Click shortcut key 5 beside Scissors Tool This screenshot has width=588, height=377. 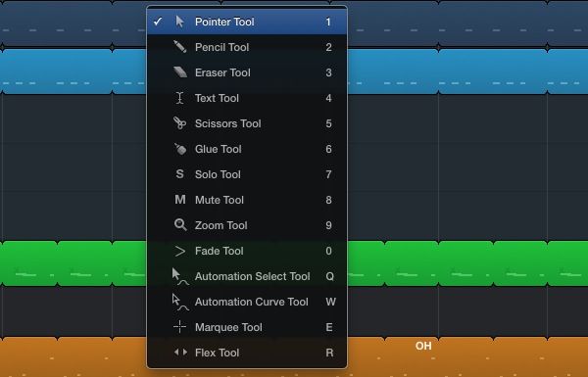click(329, 123)
